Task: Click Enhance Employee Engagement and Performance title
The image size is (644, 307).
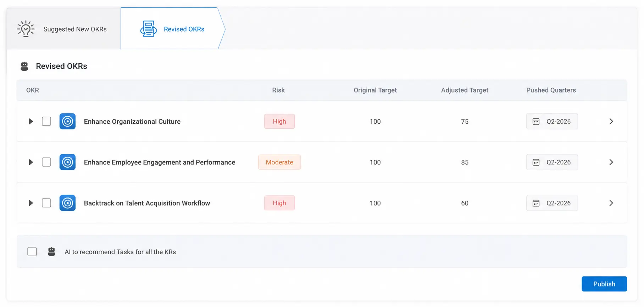Action: pyautogui.click(x=160, y=162)
